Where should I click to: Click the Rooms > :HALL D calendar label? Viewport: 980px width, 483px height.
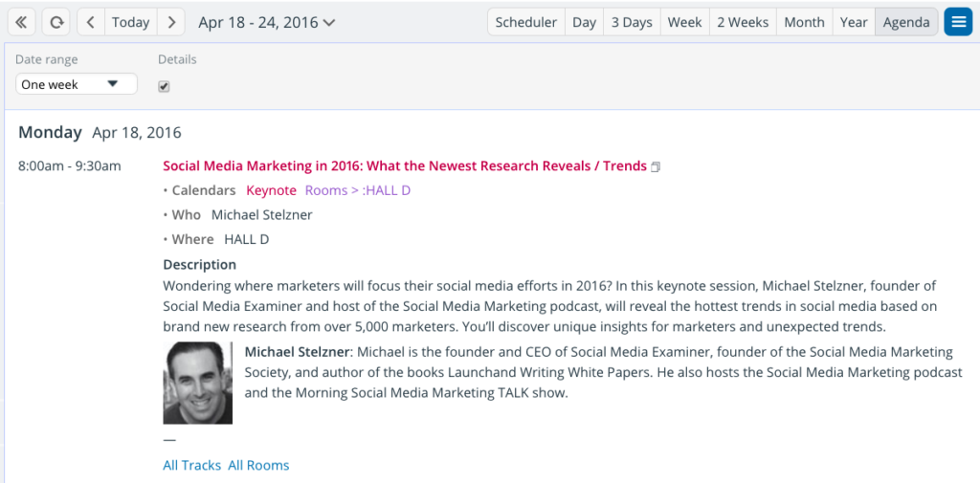pyautogui.click(x=358, y=190)
